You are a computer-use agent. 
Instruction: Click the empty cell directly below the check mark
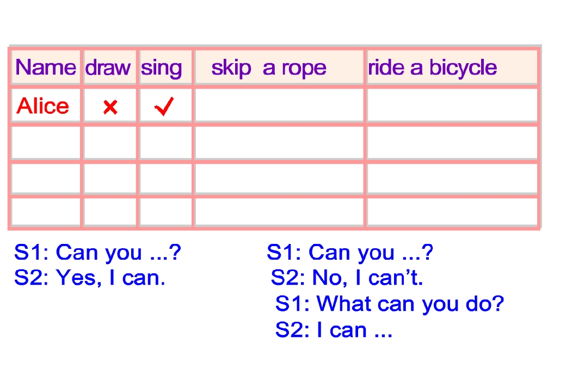tap(165, 143)
